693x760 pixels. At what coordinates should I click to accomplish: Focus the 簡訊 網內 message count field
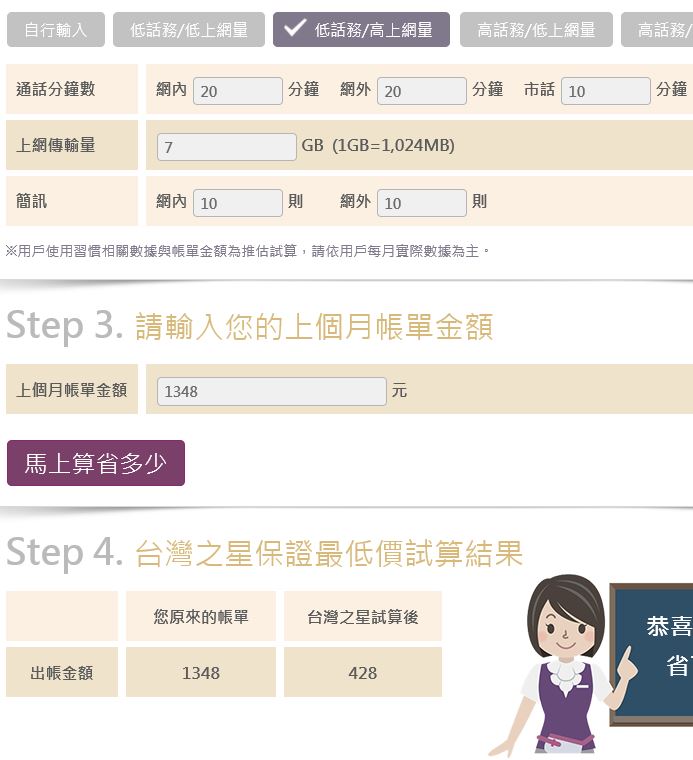point(237,203)
